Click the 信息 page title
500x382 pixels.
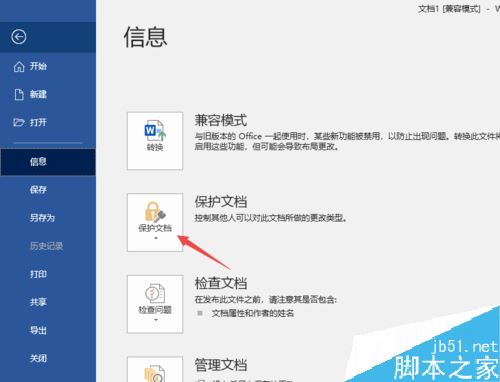pos(145,37)
